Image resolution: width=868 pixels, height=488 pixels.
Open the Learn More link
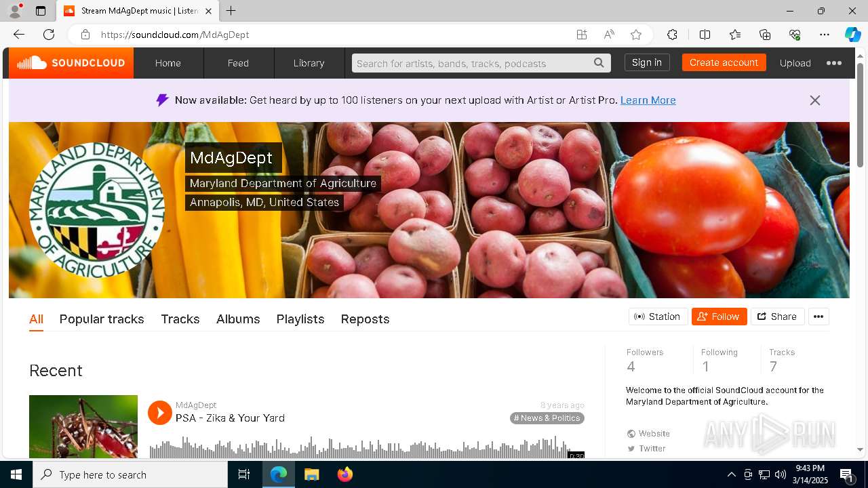pos(648,100)
